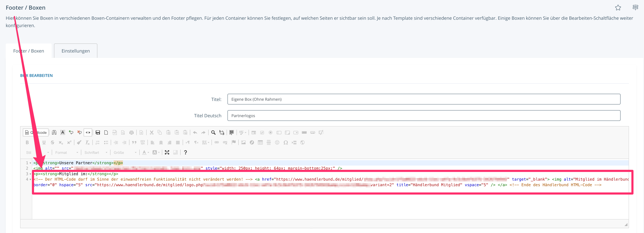Click the Save floppy disk icon
This screenshot has height=233, width=644.
(98, 132)
